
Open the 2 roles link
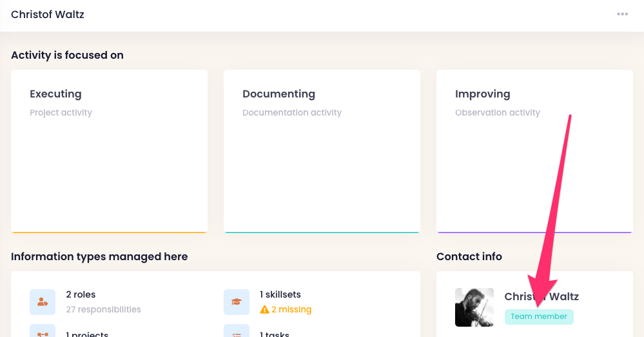(x=81, y=294)
